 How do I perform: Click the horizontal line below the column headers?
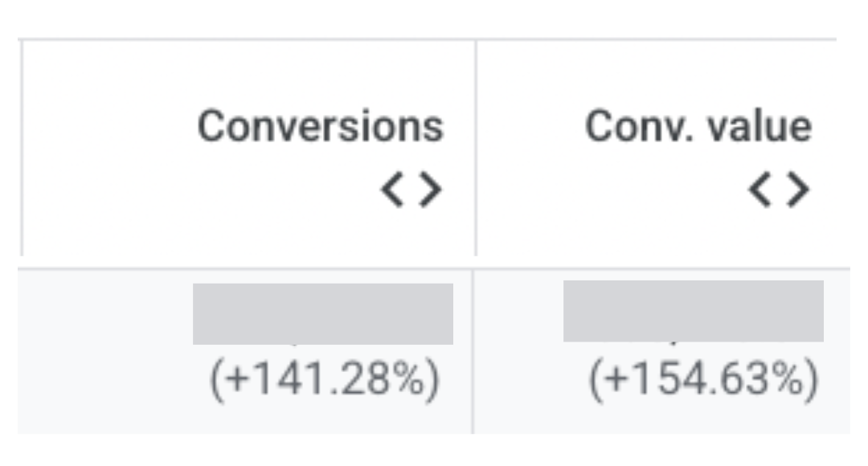point(434,268)
